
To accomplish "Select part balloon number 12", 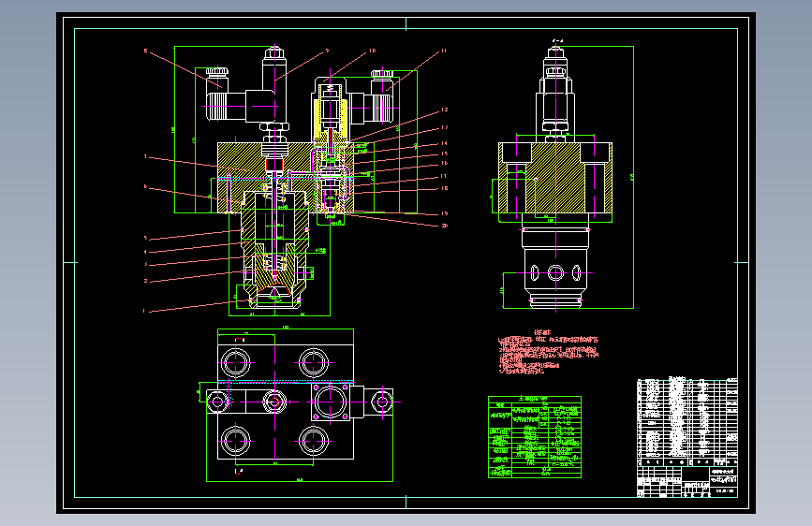I will pyautogui.click(x=444, y=110).
